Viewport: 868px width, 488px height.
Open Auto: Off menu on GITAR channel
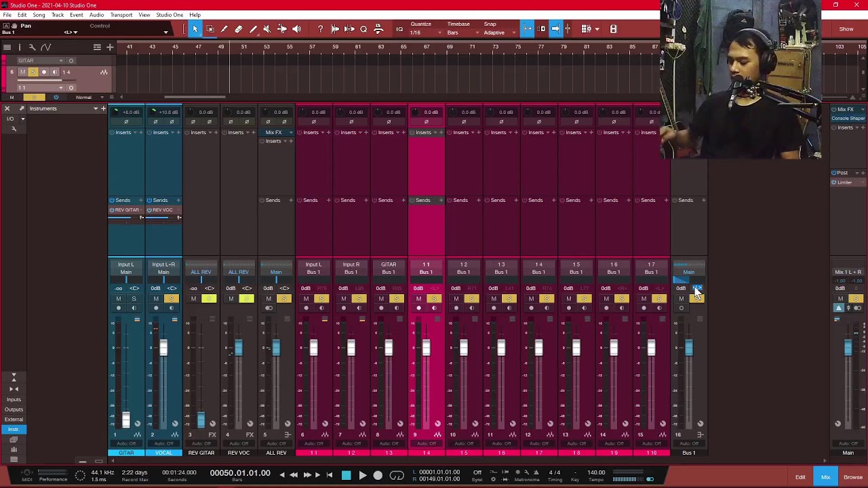pos(126,443)
